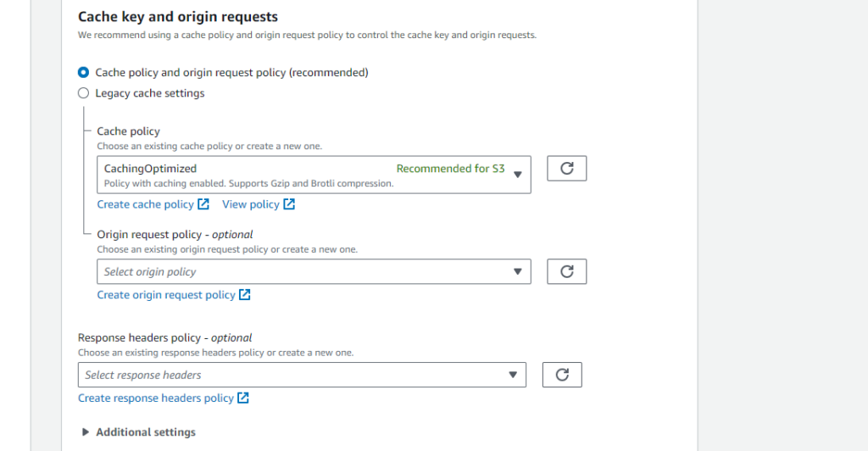Viewport: 868px width, 451px height.
Task: Refresh the Origin request policy list
Action: (x=566, y=271)
